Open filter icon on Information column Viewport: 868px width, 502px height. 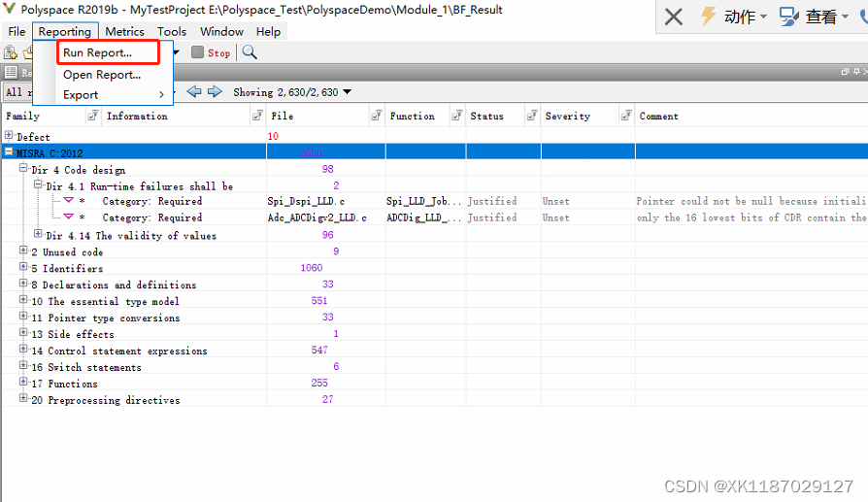tap(257, 116)
